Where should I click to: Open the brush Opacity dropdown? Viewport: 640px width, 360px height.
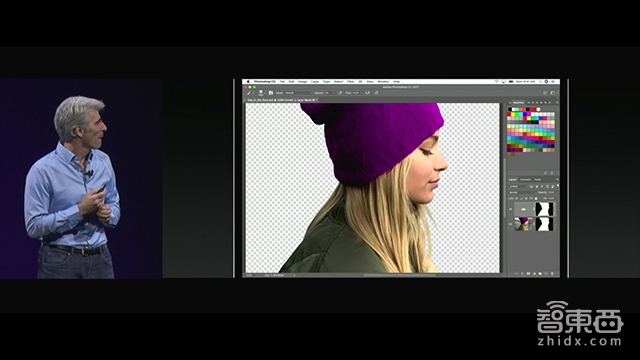coord(330,93)
